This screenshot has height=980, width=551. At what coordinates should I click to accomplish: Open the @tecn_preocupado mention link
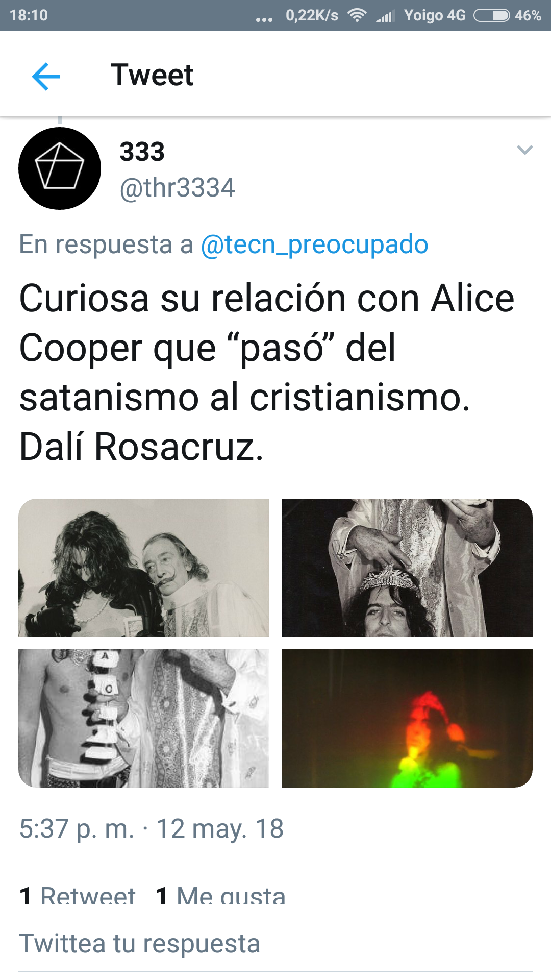[314, 244]
